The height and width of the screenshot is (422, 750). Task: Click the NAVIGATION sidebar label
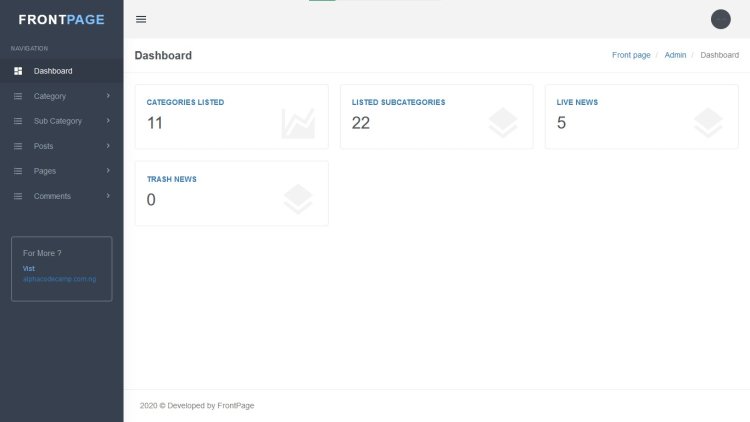(29, 48)
